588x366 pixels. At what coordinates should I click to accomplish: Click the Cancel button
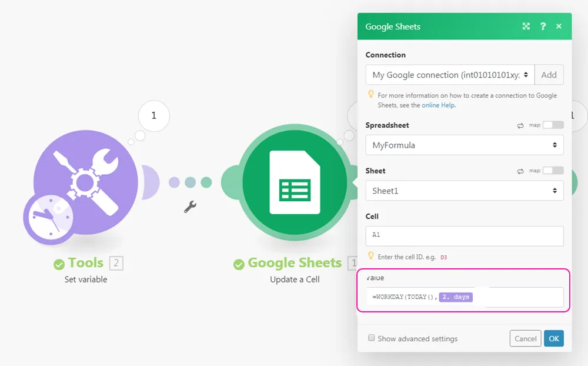click(x=525, y=338)
